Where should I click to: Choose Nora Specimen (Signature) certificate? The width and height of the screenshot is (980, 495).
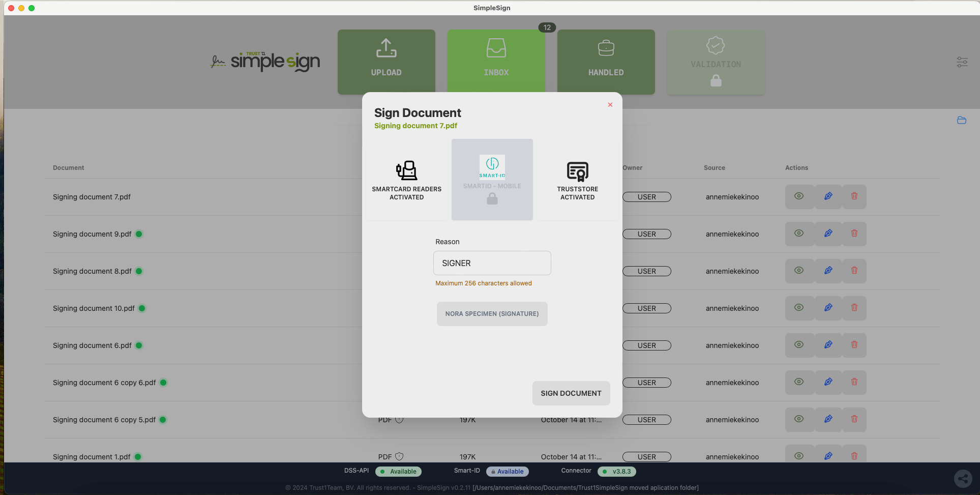[x=492, y=314]
